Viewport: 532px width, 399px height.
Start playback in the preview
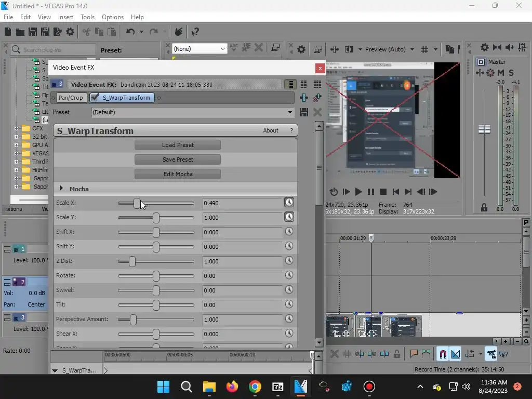pyautogui.click(x=358, y=192)
